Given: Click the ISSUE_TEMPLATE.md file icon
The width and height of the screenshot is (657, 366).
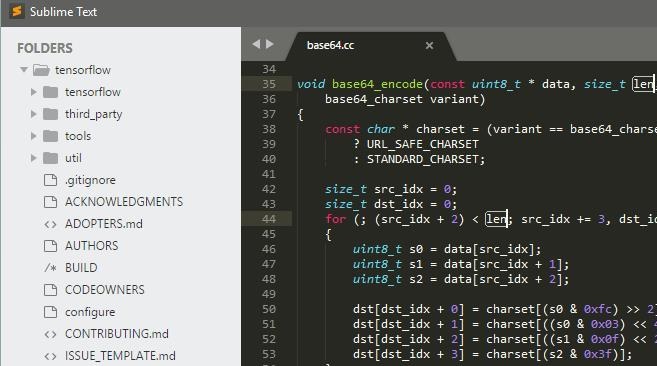Looking at the screenshot, I should pos(50,356).
